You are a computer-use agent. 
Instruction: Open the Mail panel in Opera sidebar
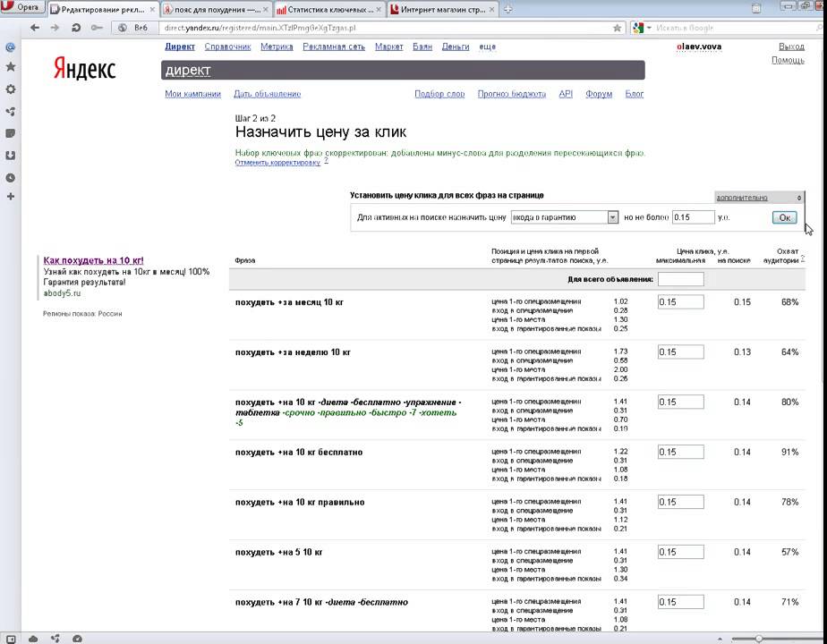click(10, 47)
